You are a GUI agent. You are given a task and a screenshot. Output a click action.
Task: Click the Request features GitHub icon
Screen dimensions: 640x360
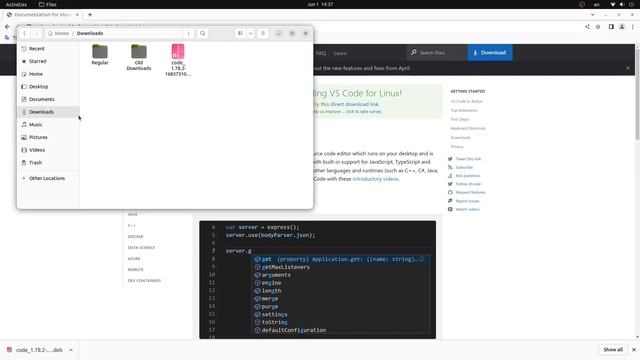pyautogui.click(x=450, y=192)
